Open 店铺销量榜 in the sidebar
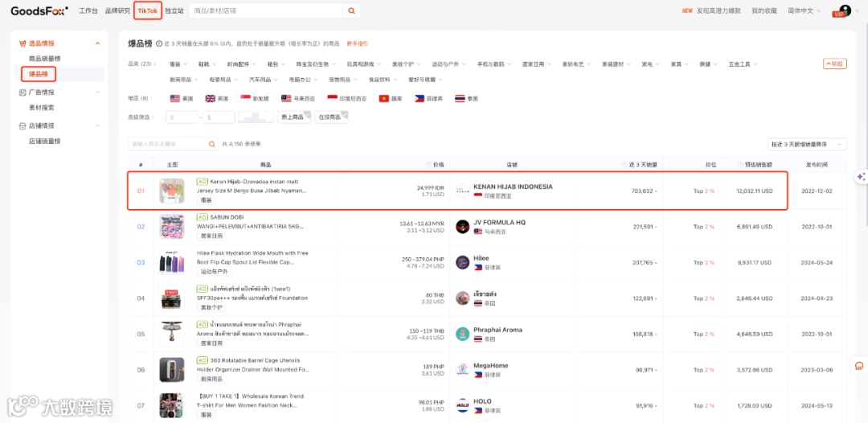 [x=44, y=142]
